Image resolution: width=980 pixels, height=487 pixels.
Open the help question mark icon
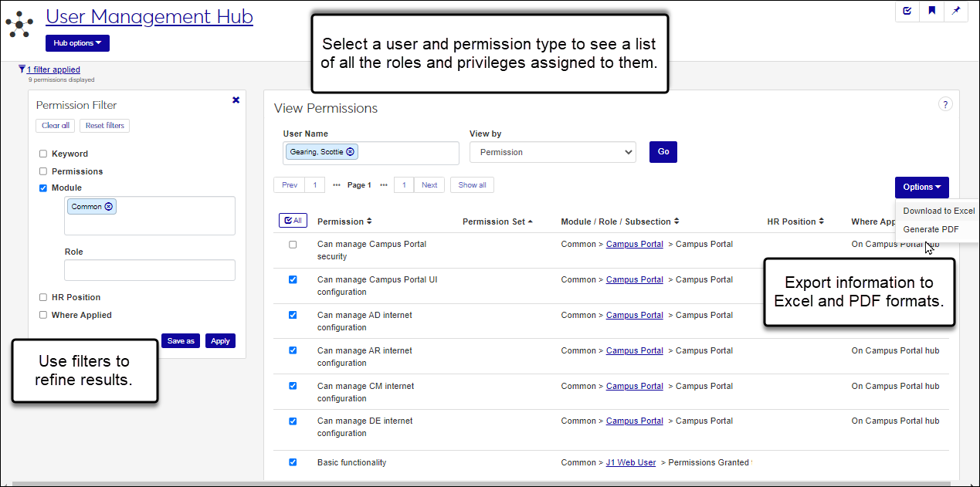(x=945, y=104)
